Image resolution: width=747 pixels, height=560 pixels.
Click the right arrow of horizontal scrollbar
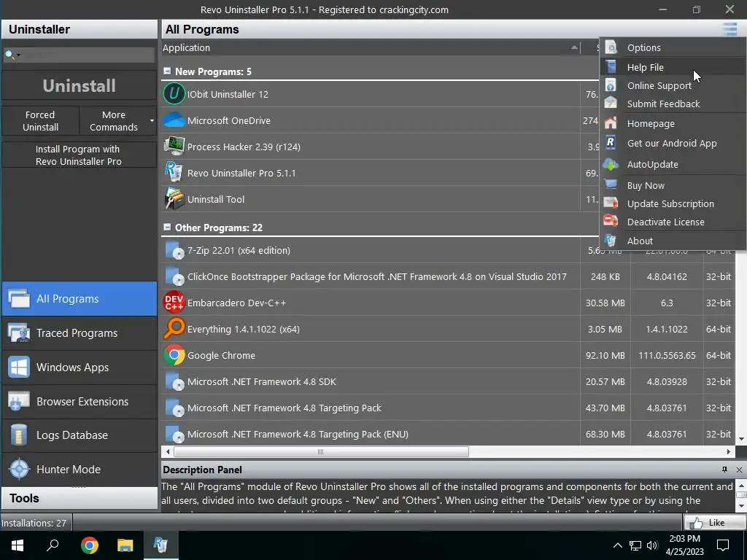[729, 452]
